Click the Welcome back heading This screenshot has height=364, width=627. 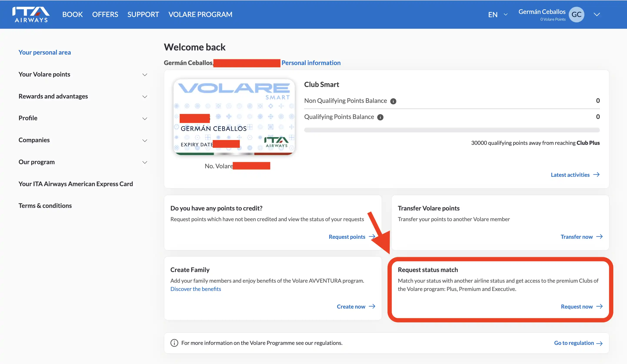click(195, 47)
